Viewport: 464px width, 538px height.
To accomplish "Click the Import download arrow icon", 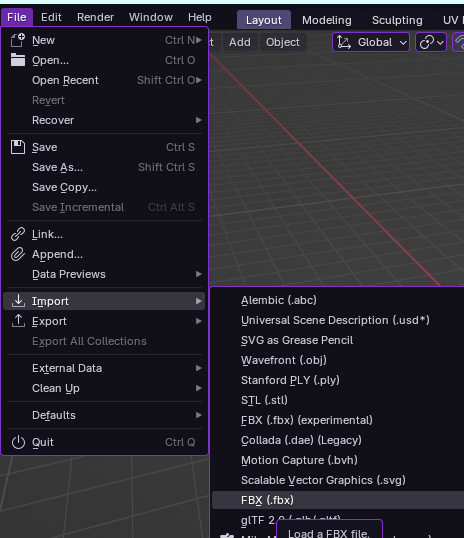I will pos(18,301).
